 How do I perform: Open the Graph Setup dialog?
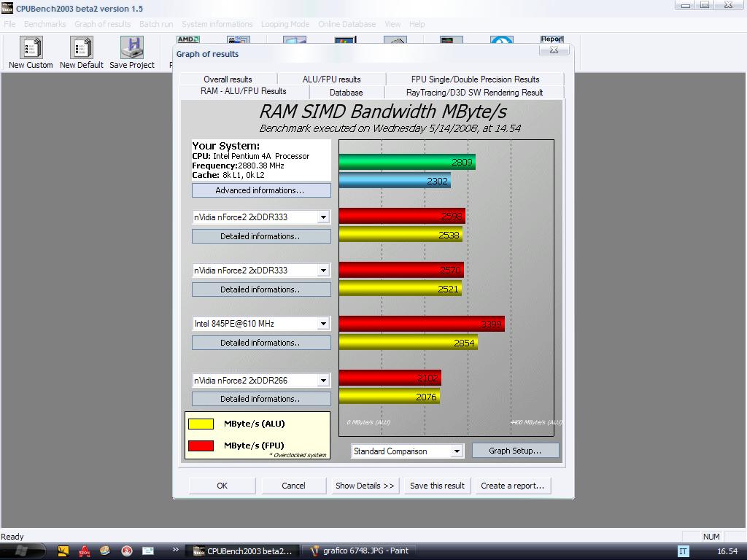coord(515,451)
